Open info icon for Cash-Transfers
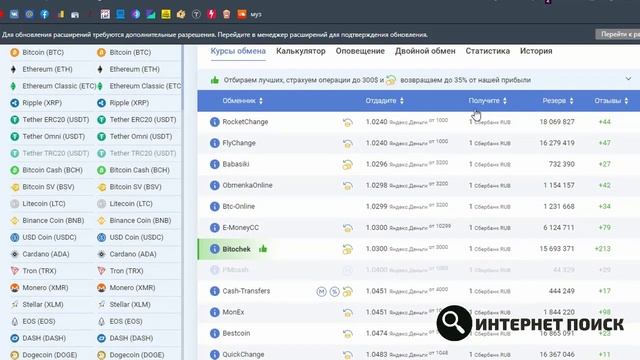Viewport: 640px width, 360px height. click(215, 291)
